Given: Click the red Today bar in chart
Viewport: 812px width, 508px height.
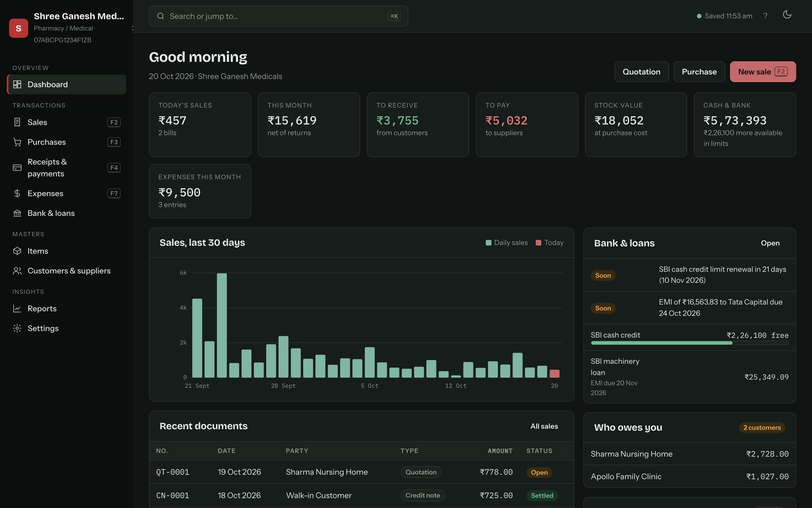Looking at the screenshot, I should (x=554, y=373).
